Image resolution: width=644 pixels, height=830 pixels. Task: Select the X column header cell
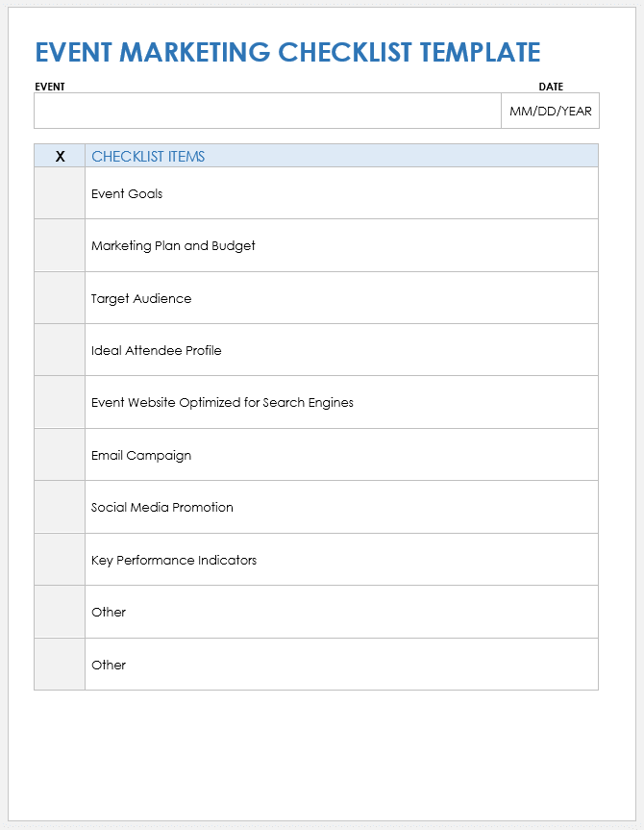click(60, 156)
